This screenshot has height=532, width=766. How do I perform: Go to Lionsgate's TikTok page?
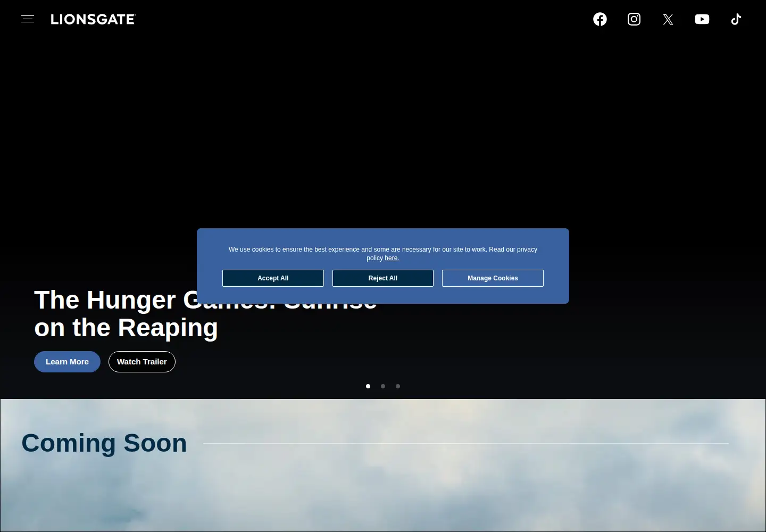(x=736, y=19)
